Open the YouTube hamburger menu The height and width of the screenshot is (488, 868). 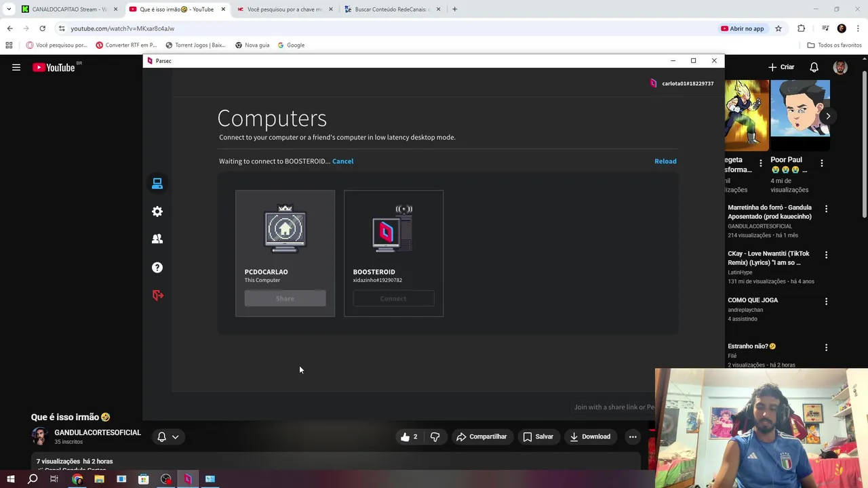[x=16, y=67]
